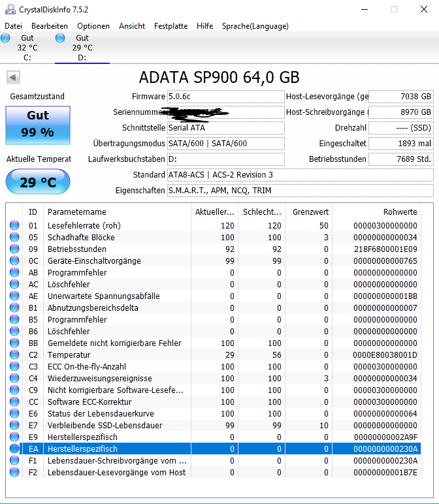Open the Hilfe menu
This screenshot has height=504, width=439.
tap(205, 26)
